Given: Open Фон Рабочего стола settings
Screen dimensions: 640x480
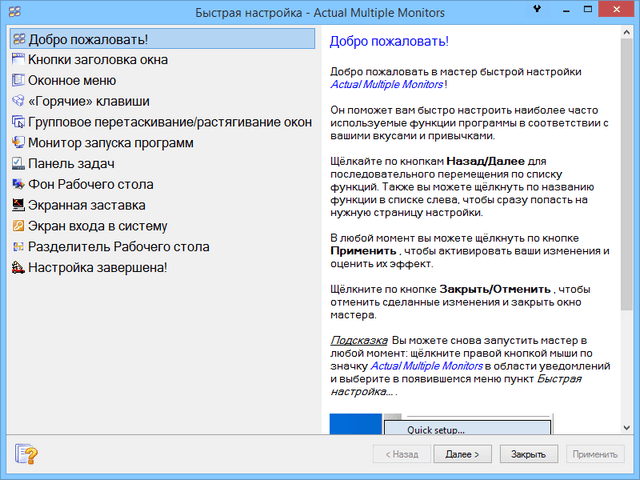Looking at the screenshot, I should coord(91,185).
